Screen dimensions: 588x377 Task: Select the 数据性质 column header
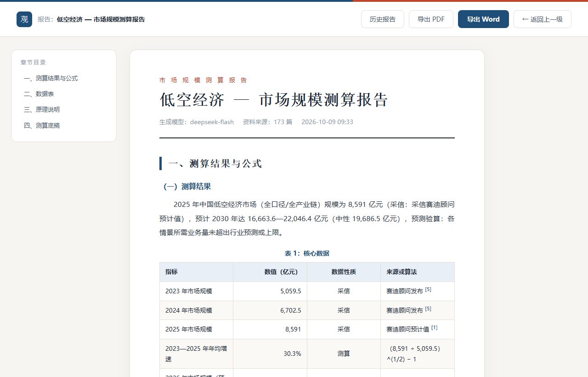(344, 272)
